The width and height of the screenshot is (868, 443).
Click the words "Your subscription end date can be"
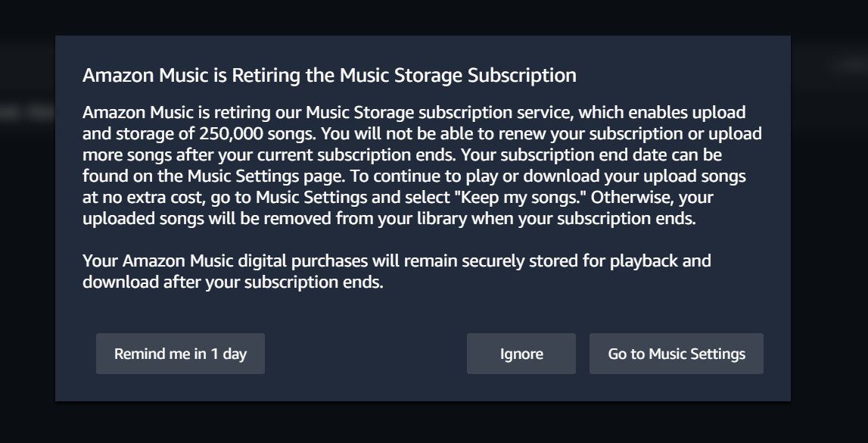(591, 154)
